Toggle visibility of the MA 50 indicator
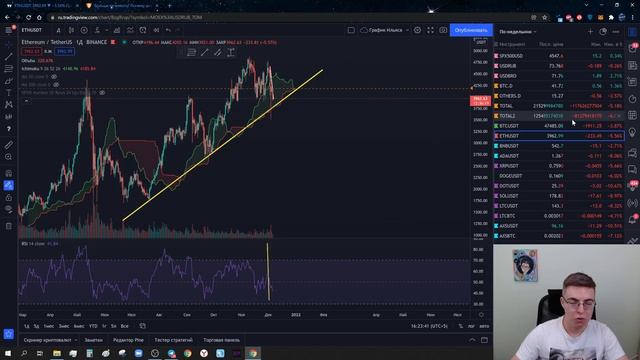Viewport: 640px width, 360px height. click(54, 77)
